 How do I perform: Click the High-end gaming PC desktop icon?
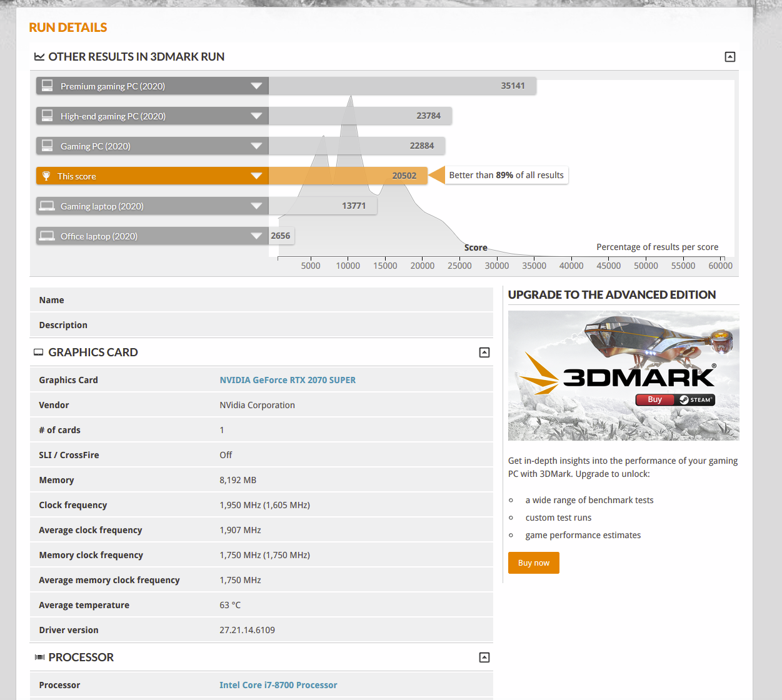click(x=47, y=116)
